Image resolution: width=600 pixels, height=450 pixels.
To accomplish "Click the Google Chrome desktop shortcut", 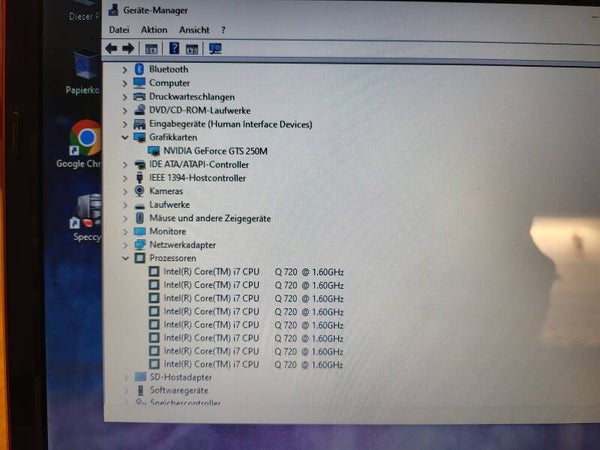I will point(85,145).
